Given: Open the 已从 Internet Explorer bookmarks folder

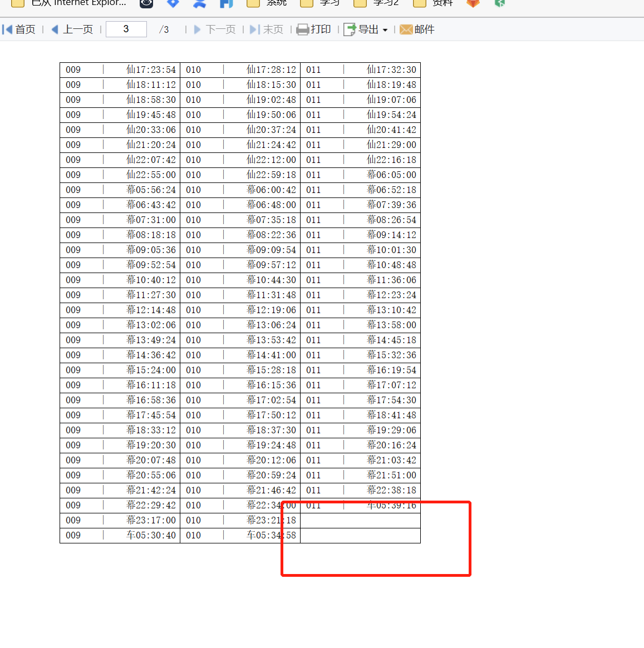Looking at the screenshot, I should coord(68,3).
